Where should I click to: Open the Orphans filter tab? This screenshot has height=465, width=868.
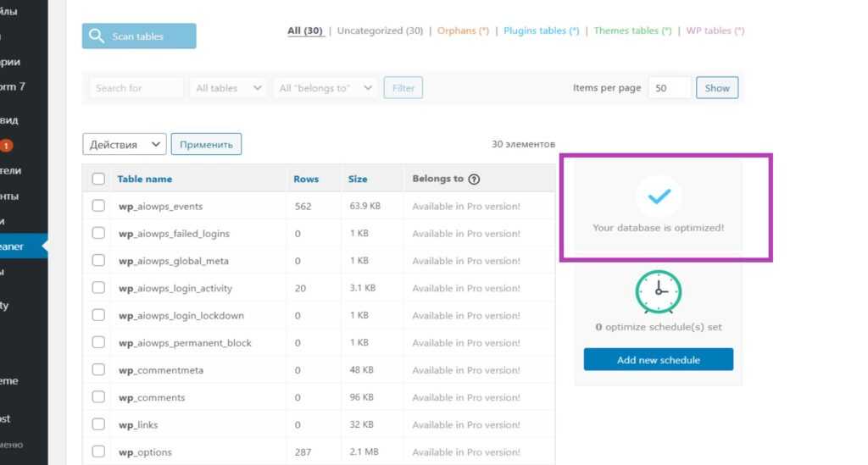tap(463, 30)
